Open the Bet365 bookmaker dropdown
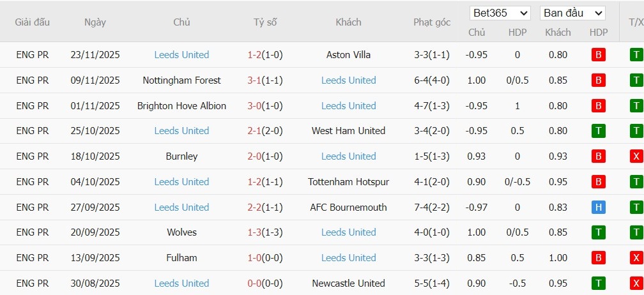The height and width of the screenshot is (295, 644). pos(500,13)
